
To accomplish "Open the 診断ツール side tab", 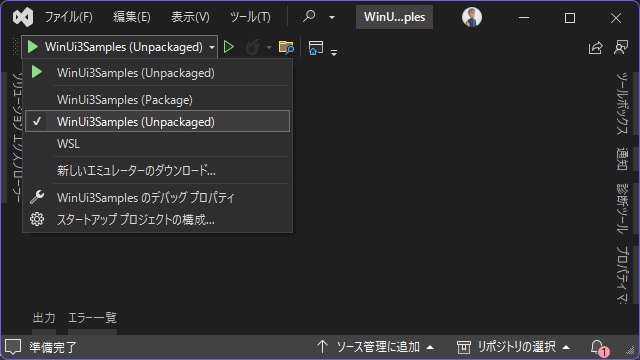I will (622, 209).
